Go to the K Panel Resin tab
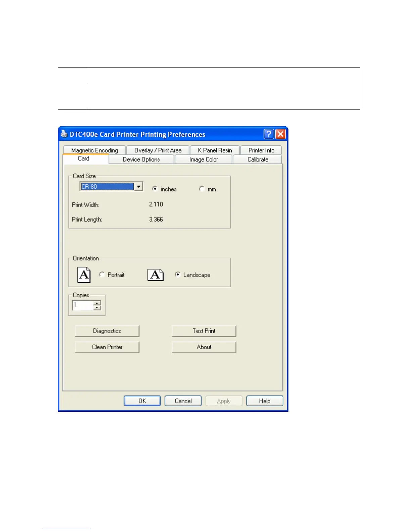Viewport: 411px width, 532px height. point(215,150)
